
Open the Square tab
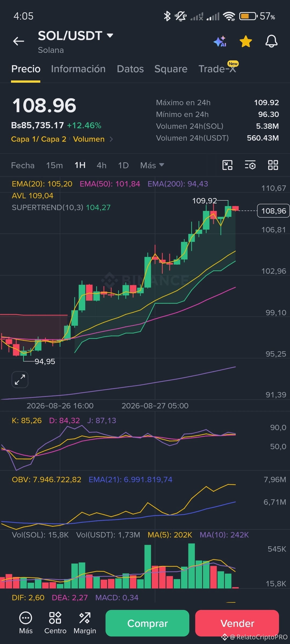click(x=171, y=69)
